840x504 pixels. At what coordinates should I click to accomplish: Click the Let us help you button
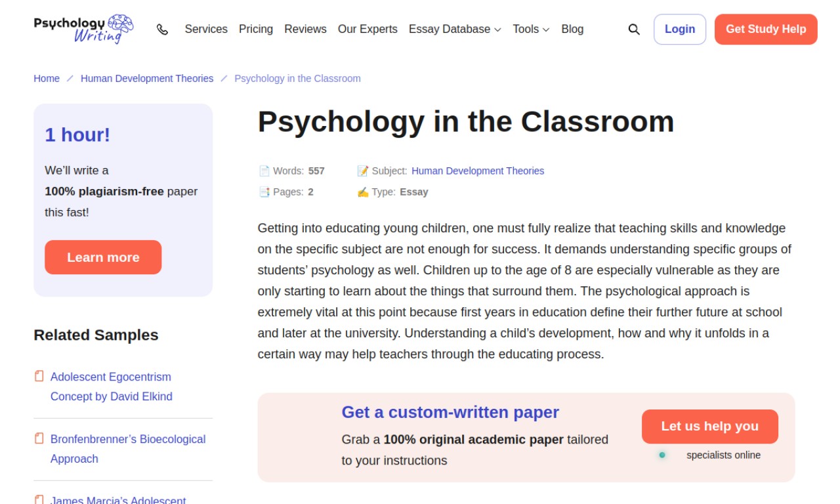[710, 427]
